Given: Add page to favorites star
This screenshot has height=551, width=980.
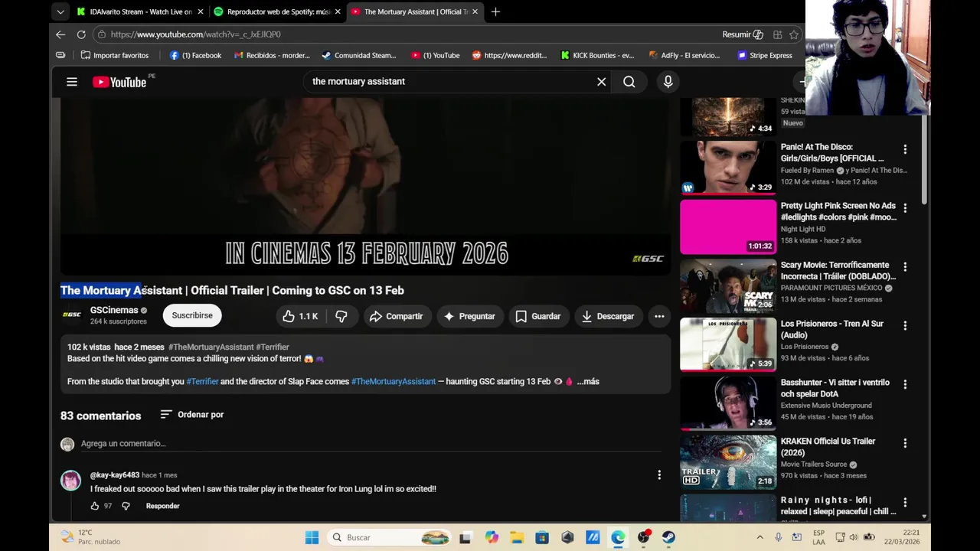Looking at the screenshot, I should coord(794,34).
